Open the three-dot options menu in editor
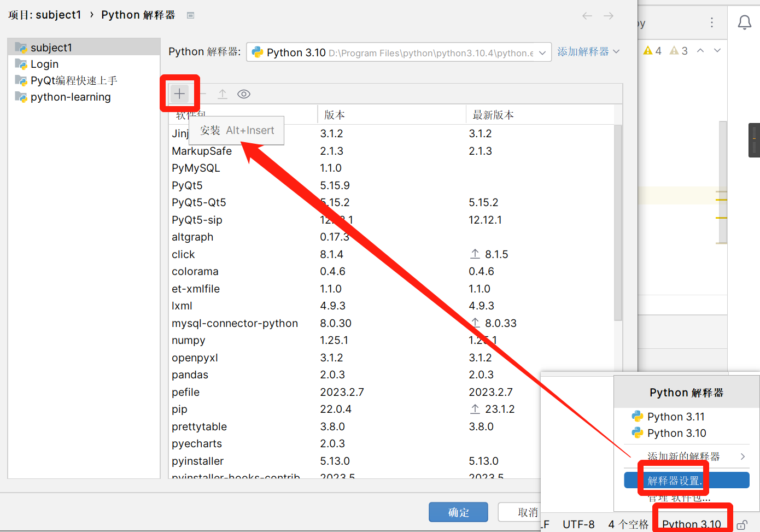This screenshot has height=532, width=760. click(x=711, y=22)
